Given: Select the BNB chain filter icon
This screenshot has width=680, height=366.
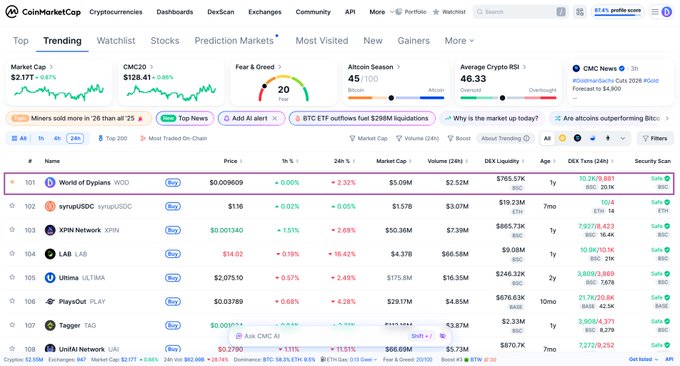Looking at the screenshot, I should 562,138.
